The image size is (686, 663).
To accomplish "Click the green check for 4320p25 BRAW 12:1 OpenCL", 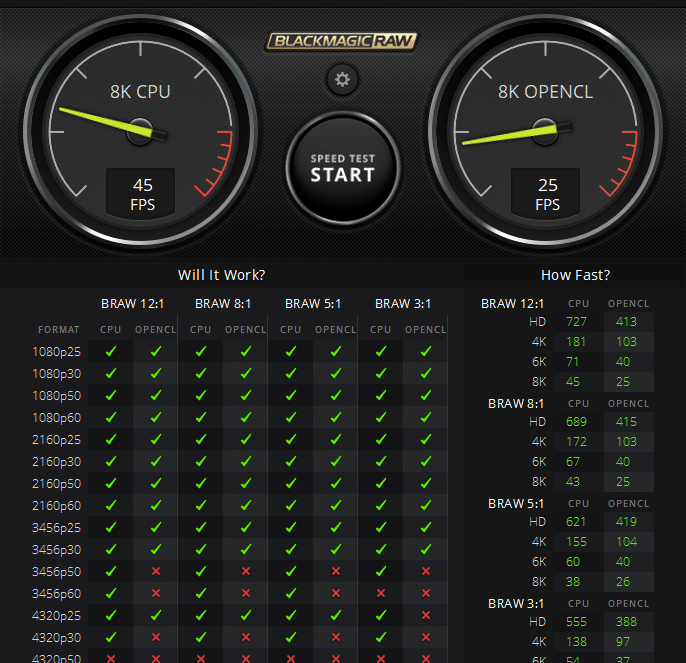I will [156, 615].
